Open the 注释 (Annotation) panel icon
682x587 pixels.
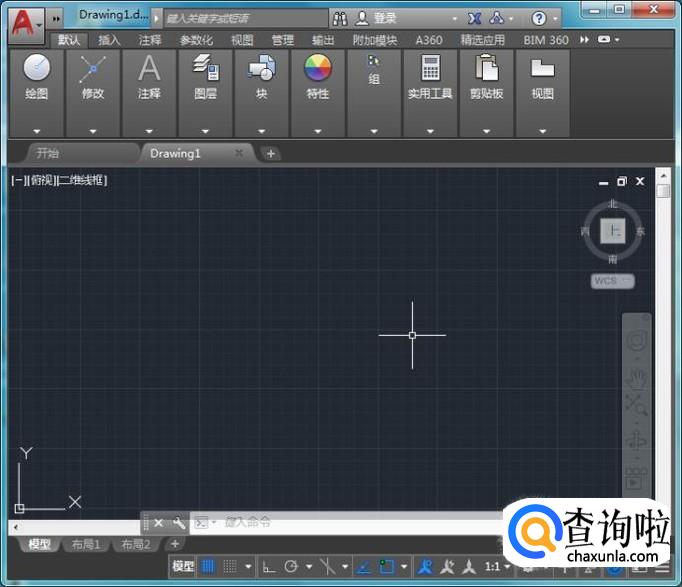click(x=149, y=69)
